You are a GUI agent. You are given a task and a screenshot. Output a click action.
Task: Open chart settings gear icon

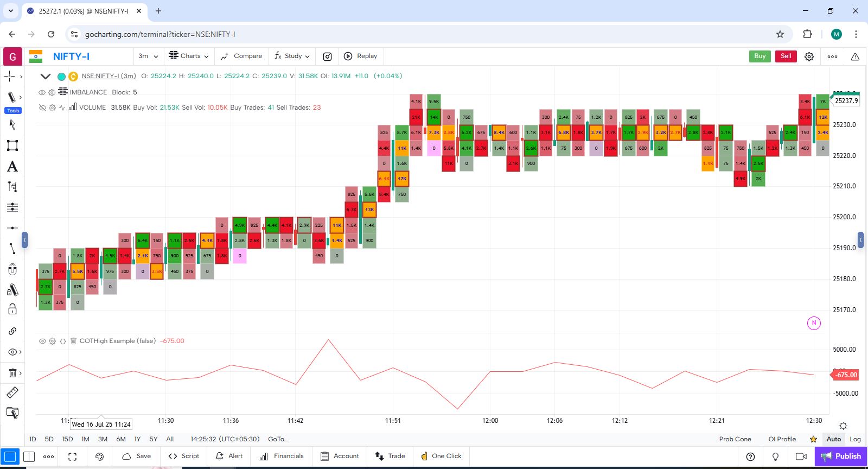click(x=809, y=56)
